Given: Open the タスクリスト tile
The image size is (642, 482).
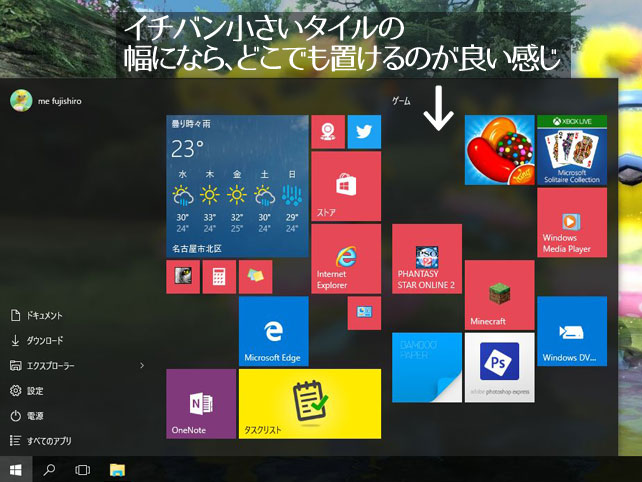Looking at the screenshot, I should tap(310, 404).
